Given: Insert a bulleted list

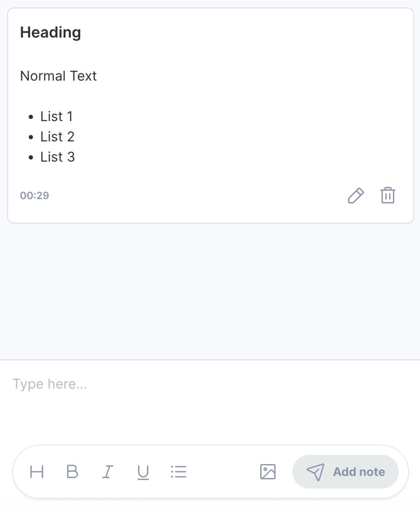Looking at the screenshot, I should [179, 472].
